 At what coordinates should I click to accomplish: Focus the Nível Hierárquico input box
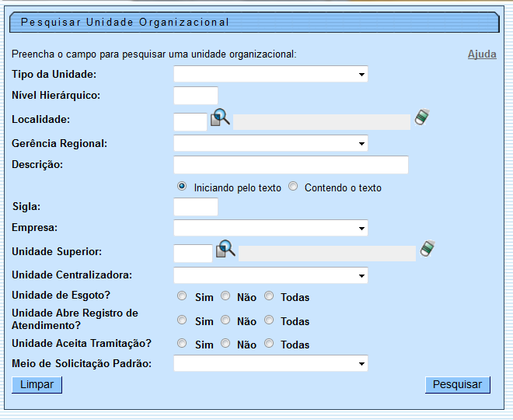click(x=196, y=96)
